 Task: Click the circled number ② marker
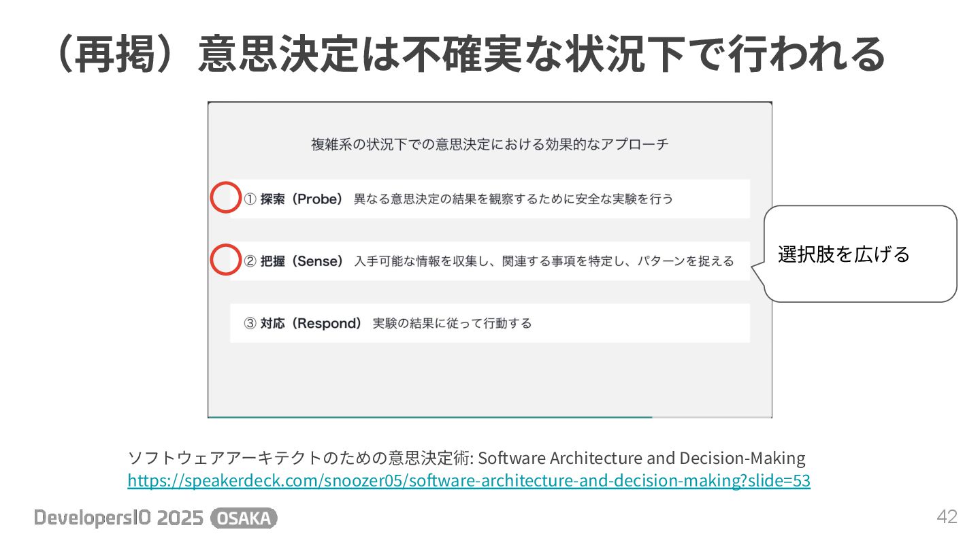tap(250, 261)
